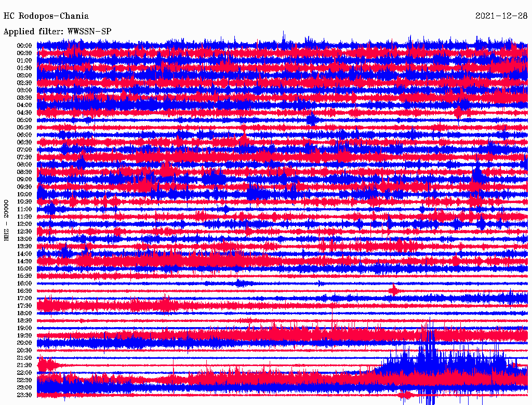Click the 19:00 trace label
Viewport: 532px width, 405px height.
[24, 328]
